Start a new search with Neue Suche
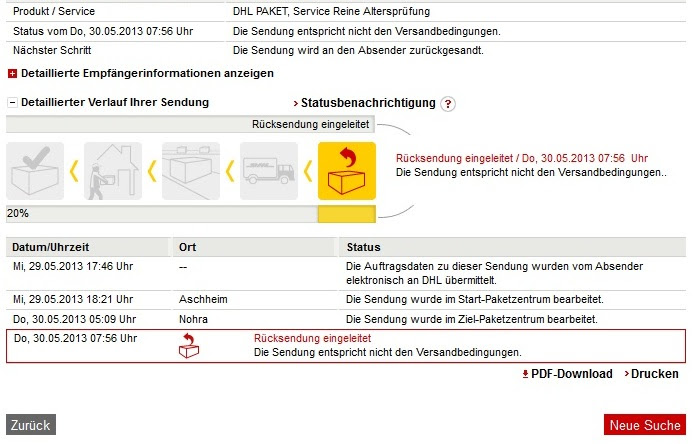695x444 pixels. pos(645,425)
